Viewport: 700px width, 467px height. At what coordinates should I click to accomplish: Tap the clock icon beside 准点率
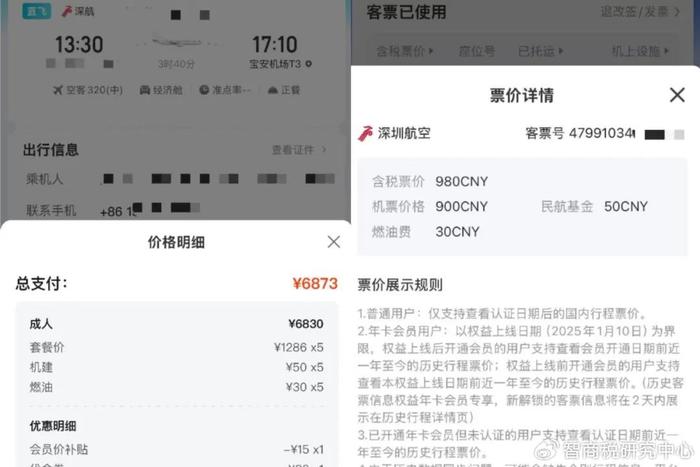pos(204,90)
